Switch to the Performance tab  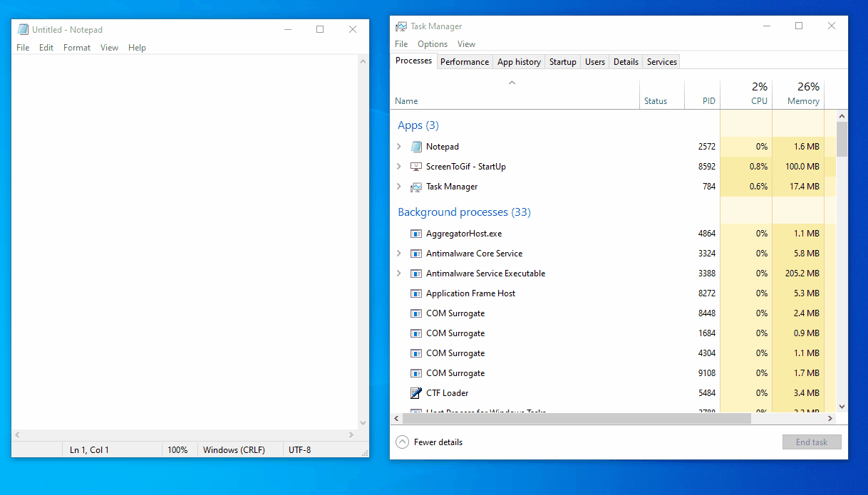point(465,62)
